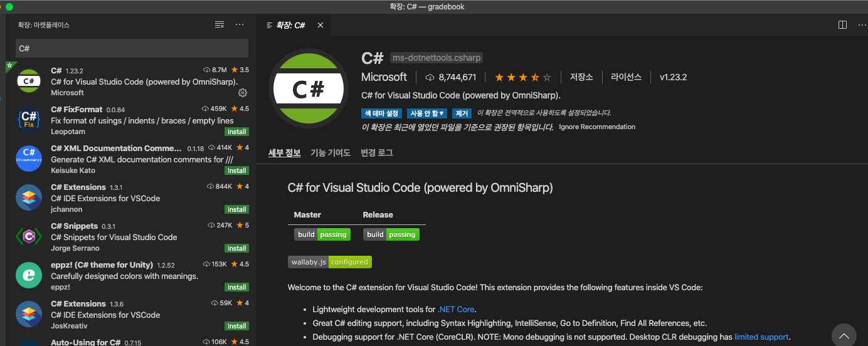Select the C# Snippets extension icon

[29, 236]
